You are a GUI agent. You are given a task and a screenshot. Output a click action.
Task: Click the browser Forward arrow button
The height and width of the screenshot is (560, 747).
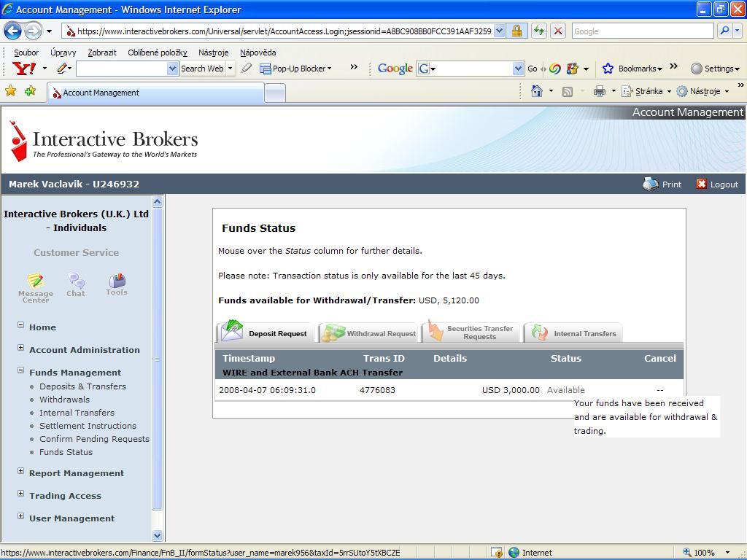tap(33, 31)
